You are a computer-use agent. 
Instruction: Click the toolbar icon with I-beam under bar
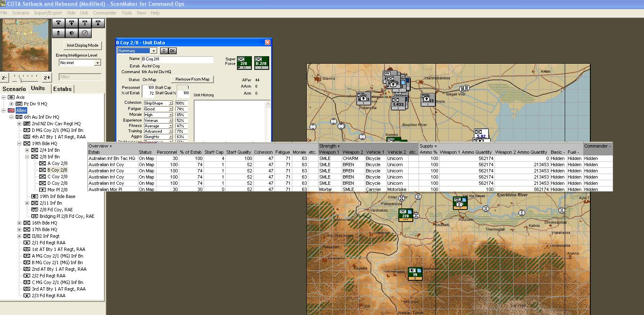coord(85,23)
